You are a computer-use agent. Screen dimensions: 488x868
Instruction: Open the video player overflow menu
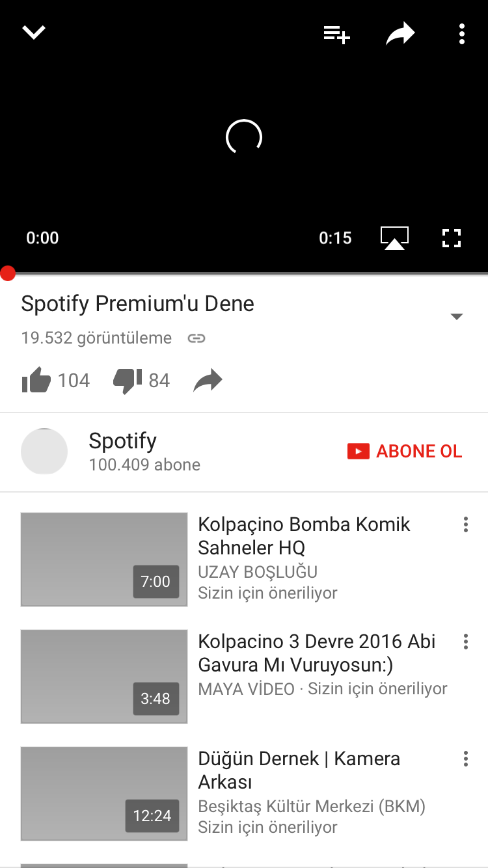tap(461, 34)
